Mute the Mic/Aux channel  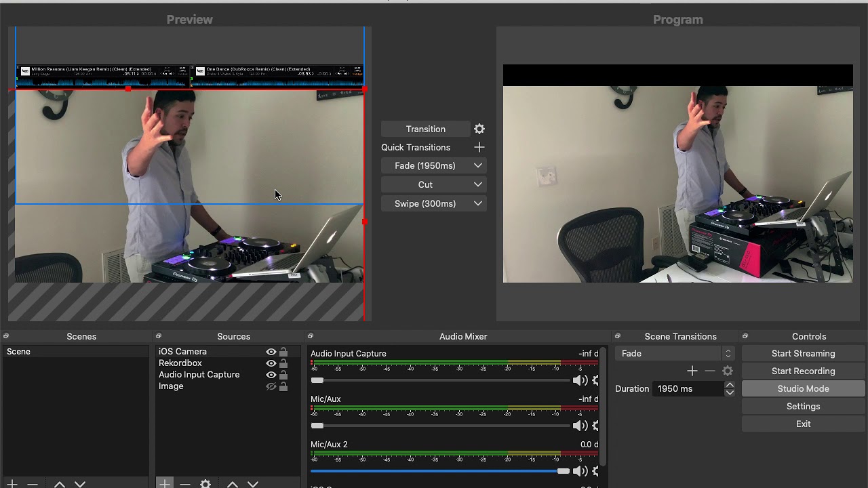(580, 426)
